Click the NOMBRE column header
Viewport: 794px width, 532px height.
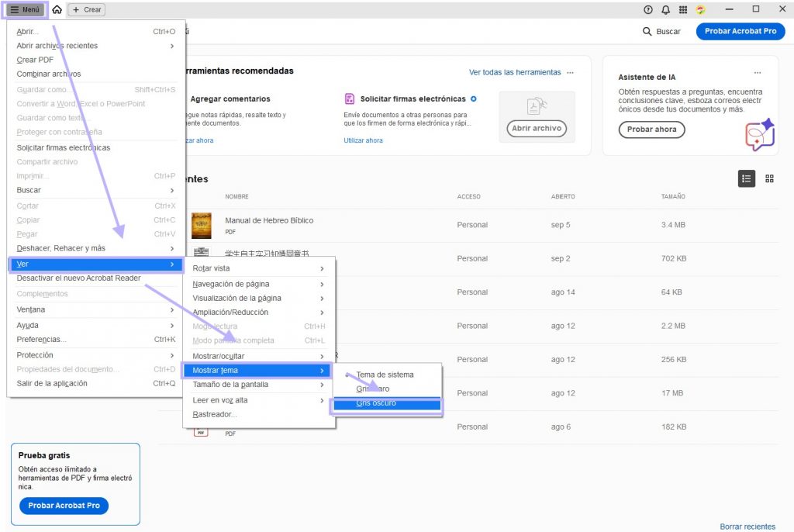[x=236, y=196]
